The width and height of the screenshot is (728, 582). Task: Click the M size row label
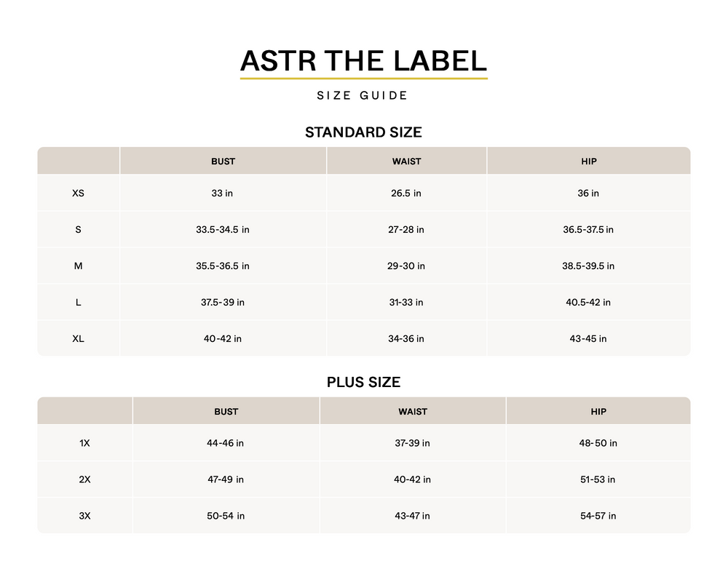(78, 266)
